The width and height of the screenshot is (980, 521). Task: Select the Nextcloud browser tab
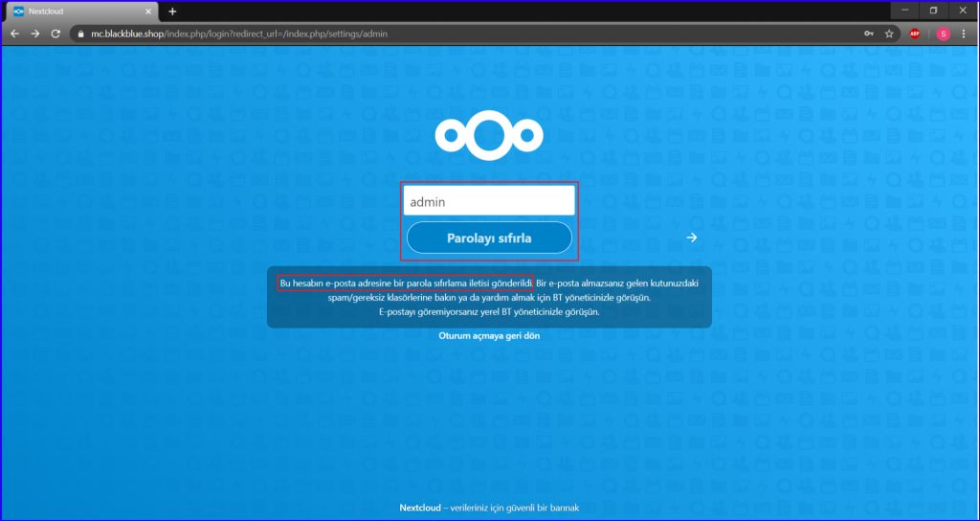point(84,11)
